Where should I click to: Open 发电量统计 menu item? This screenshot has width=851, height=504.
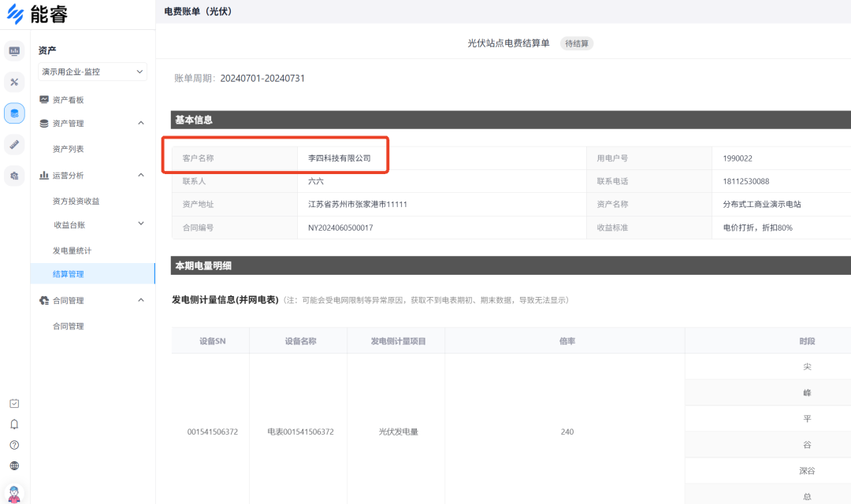pyautogui.click(x=72, y=250)
